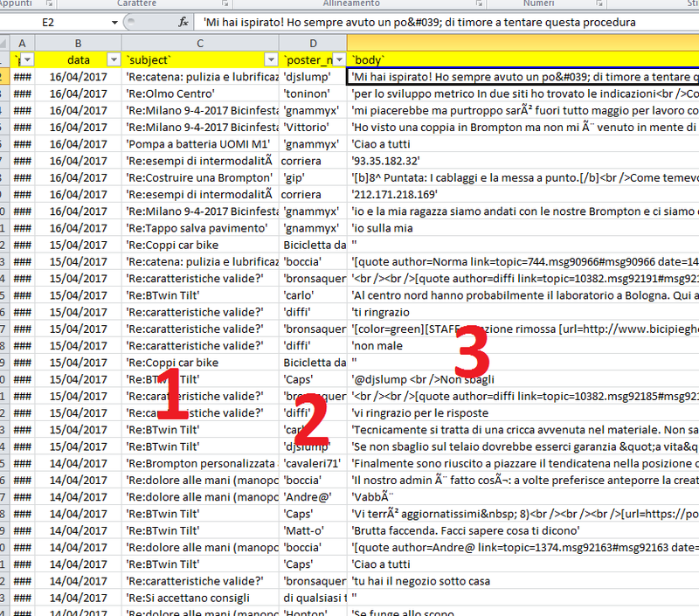Select the body cell 'Brutta faccenda. Facci sapere'
699x616 pixels.
pos(523,530)
